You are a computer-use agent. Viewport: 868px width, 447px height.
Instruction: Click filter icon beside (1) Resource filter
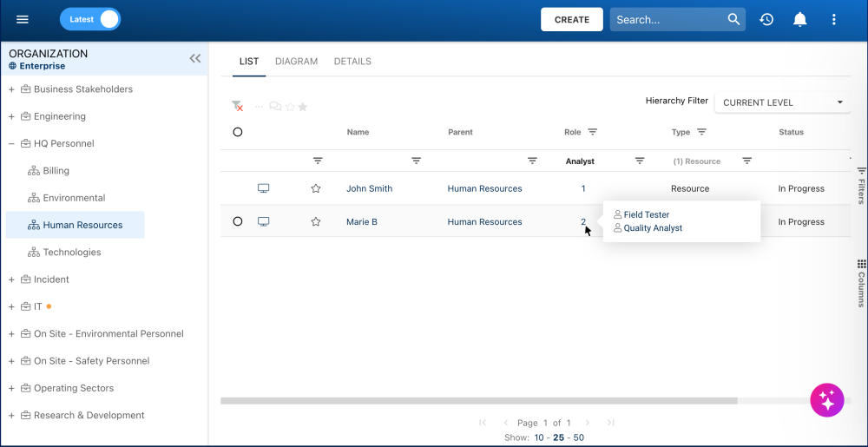coord(746,161)
